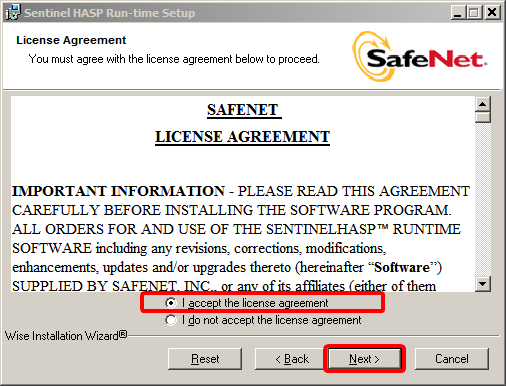
Task: Click 'IMPORTANT INFORMATION' bold text
Action: [x=118, y=191]
